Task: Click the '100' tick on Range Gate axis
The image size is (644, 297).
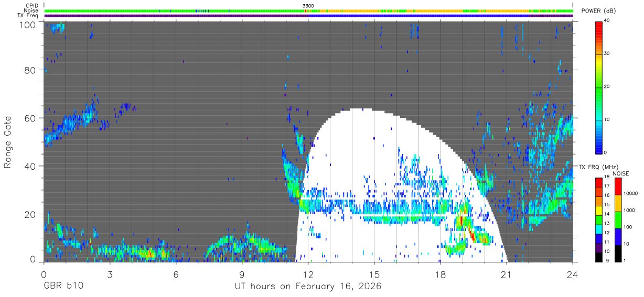Action: [27, 25]
